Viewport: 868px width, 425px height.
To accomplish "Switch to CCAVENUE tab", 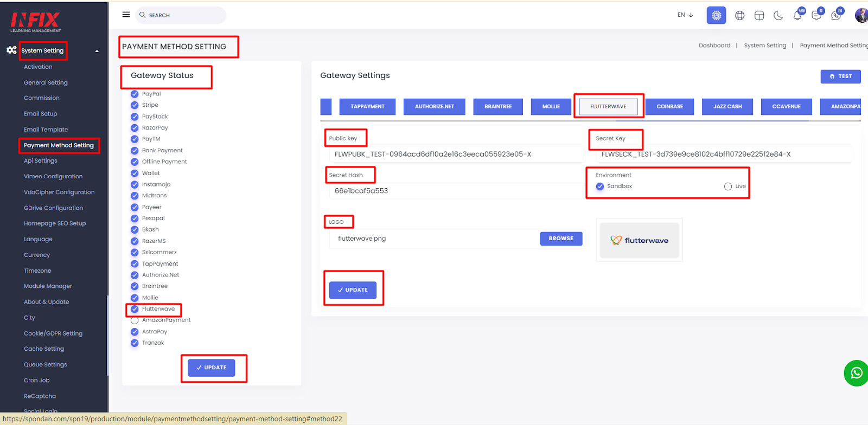I will point(787,107).
